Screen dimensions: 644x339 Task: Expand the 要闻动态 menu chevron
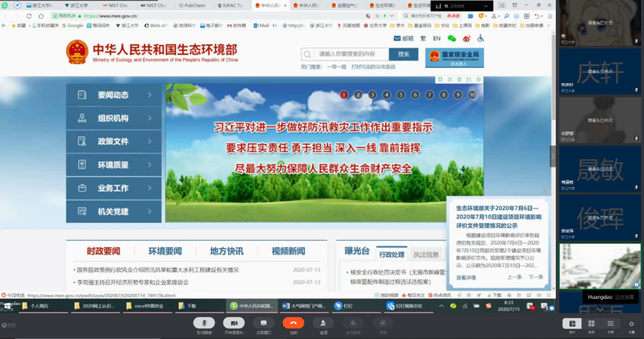pos(149,95)
